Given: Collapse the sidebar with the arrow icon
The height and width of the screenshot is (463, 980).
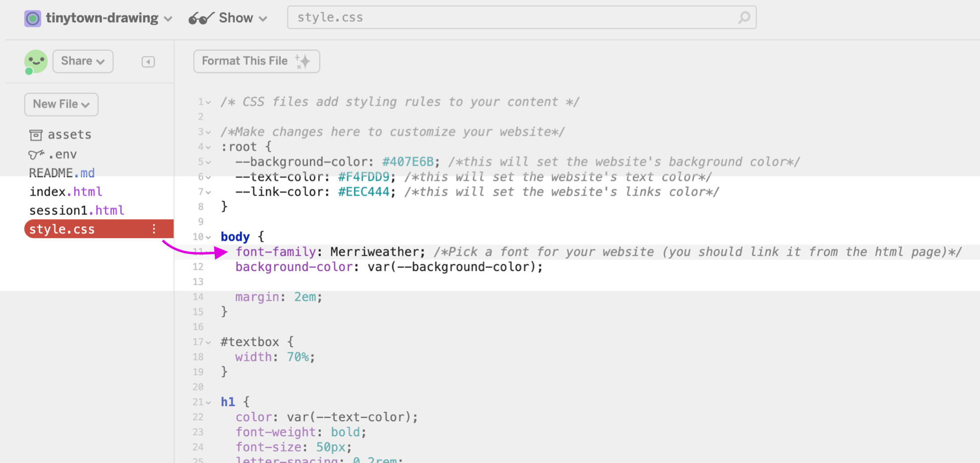Looking at the screenshot, I should tap(148, 61).
